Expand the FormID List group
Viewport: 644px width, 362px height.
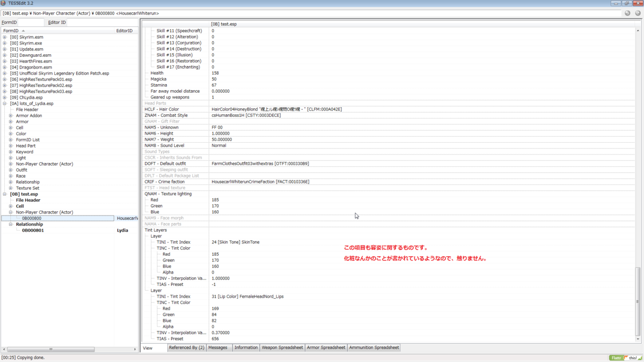pyautogui.click(x=11, y=140)
